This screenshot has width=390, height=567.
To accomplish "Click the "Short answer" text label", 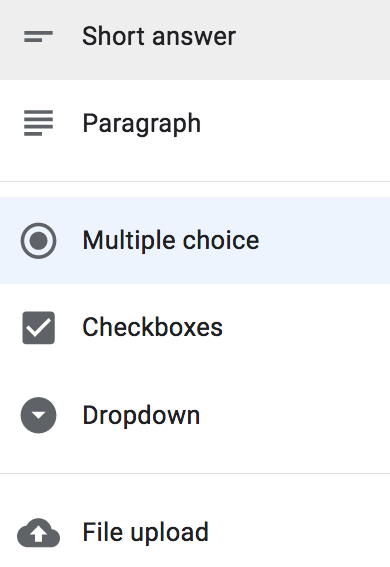I will pos(159,36).
